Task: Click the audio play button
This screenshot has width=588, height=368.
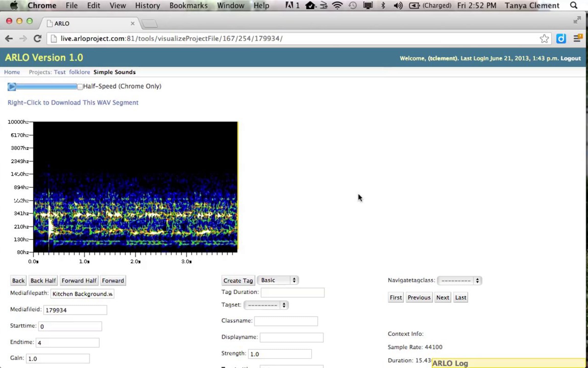Action: tap(12, 87)
